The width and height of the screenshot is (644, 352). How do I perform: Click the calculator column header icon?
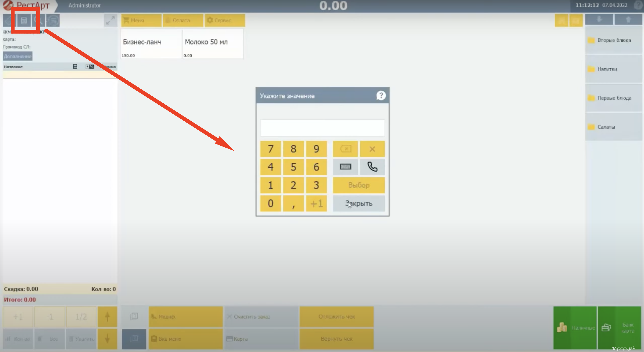tap(75, 66)
